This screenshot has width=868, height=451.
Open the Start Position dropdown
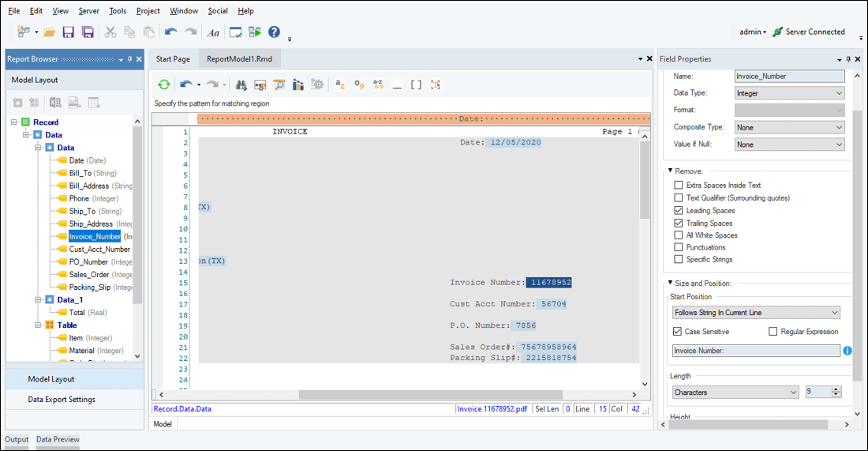click(755, 313)
